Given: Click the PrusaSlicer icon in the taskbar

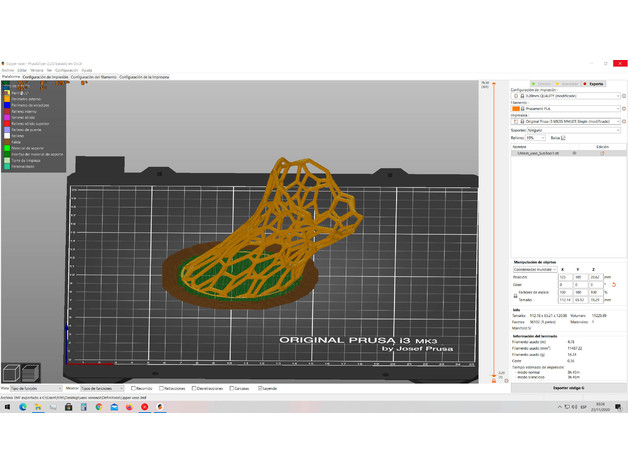Looking at the screenshot, I should (160, 406).
